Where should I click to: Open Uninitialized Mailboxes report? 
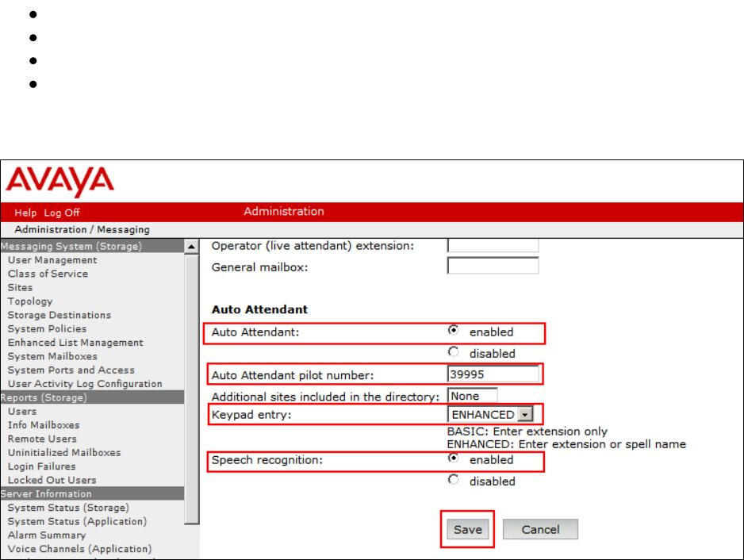64,453
